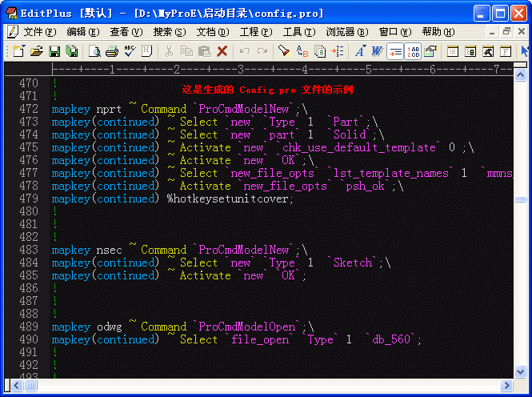Click 'db_560' on line 490
Screen dimensions: 532x397
click(x=391, y=339)
